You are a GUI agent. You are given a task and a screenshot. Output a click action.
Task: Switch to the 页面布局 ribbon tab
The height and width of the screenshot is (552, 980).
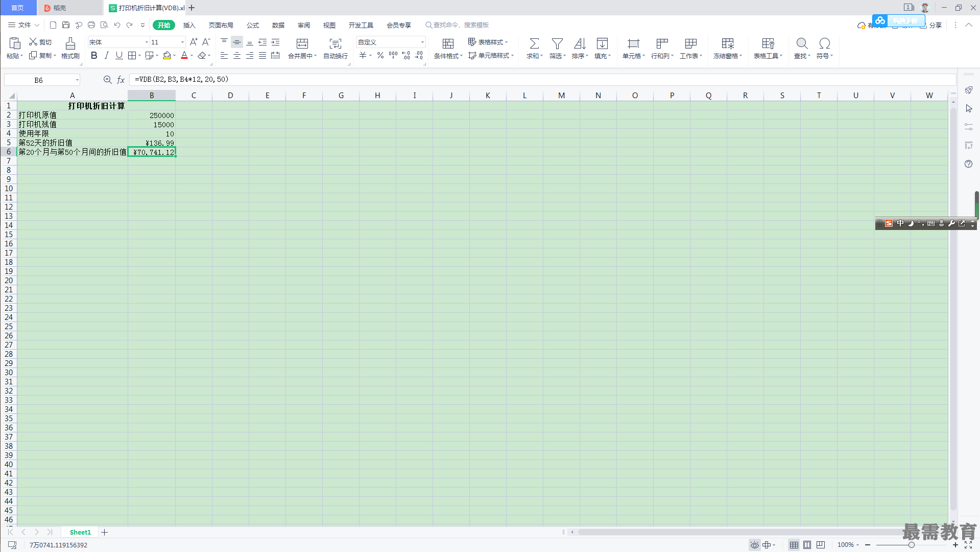pyautogui.click(x=221, y=25)
